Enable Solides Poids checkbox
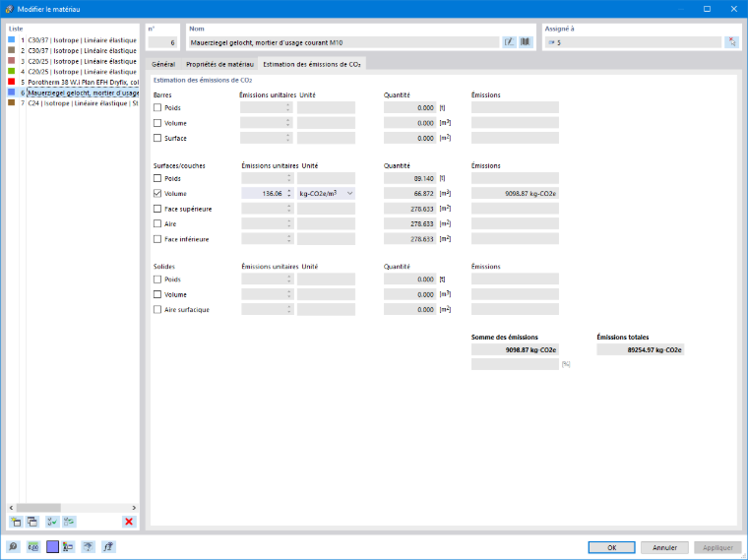This screenshot has height=560, width=748. pyautogui.click(x=157, y=280)
